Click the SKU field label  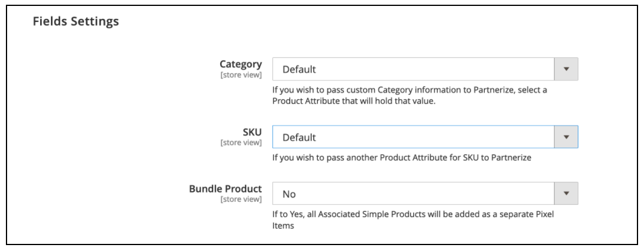tap(252, 132)
